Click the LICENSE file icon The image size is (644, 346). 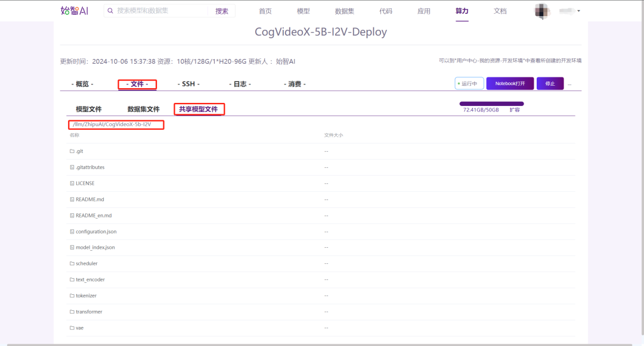coord(72,183)
